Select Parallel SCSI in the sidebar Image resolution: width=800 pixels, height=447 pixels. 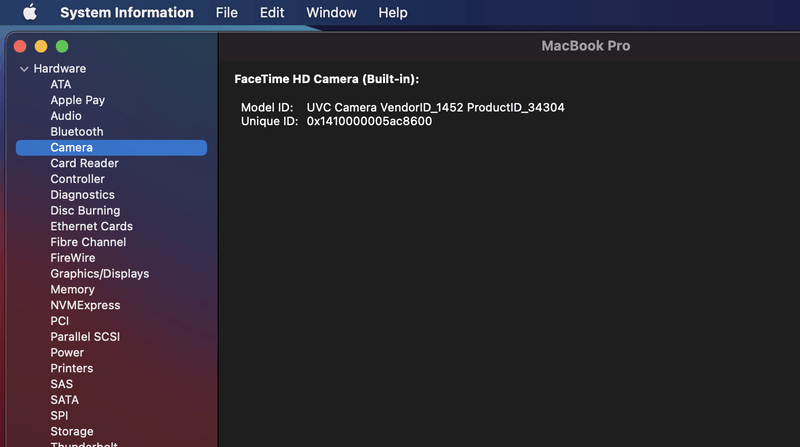click(85, 337)
